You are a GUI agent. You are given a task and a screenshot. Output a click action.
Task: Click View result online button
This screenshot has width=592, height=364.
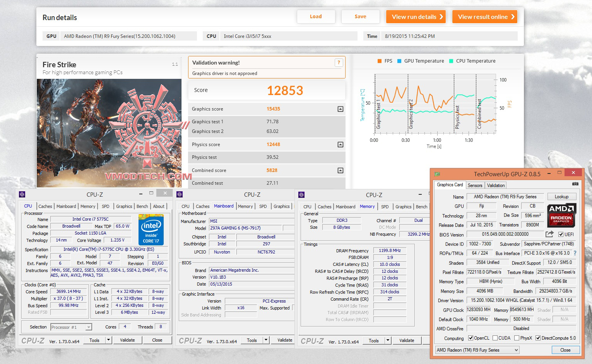click(485, 17)
